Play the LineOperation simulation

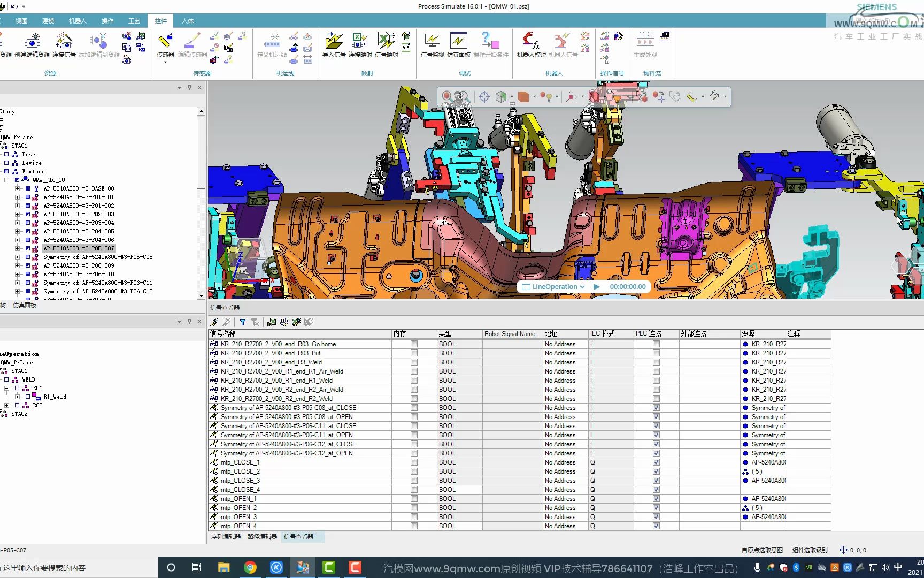click(x=597, y=287)
